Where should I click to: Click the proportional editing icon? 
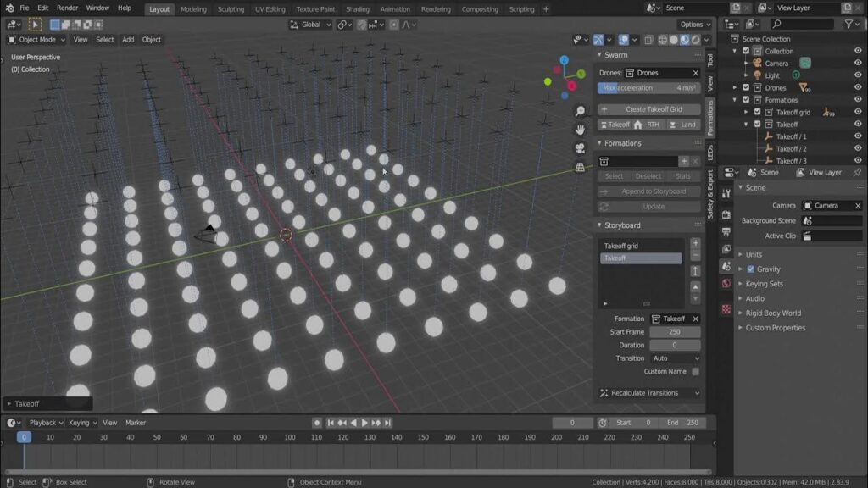coord(393,25)
